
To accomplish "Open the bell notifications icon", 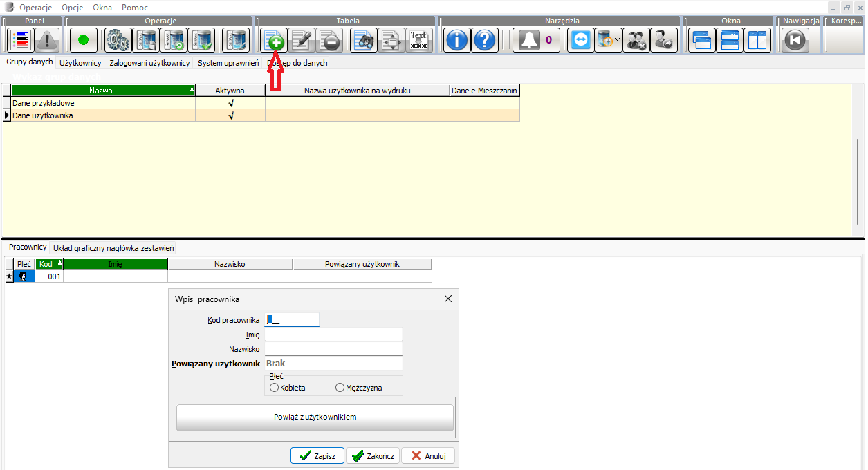I will [530, 41].
